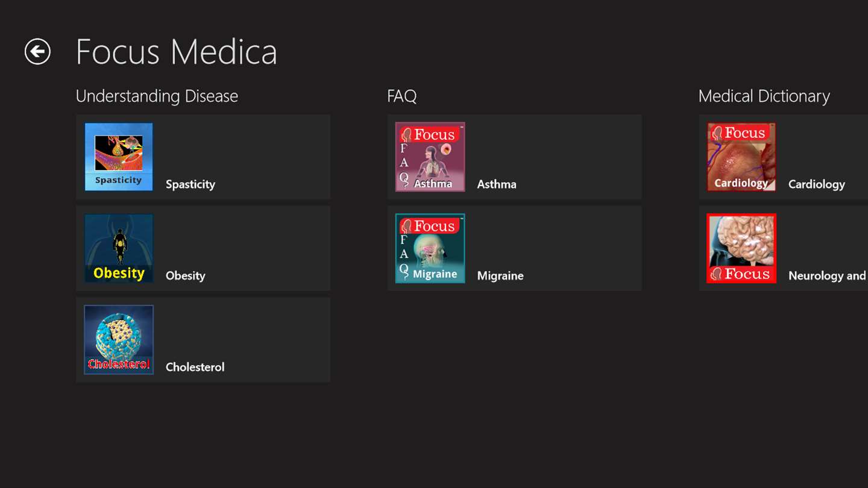
Task: Click the Migraine FAQ icon
Action: [x=430, y=248]
